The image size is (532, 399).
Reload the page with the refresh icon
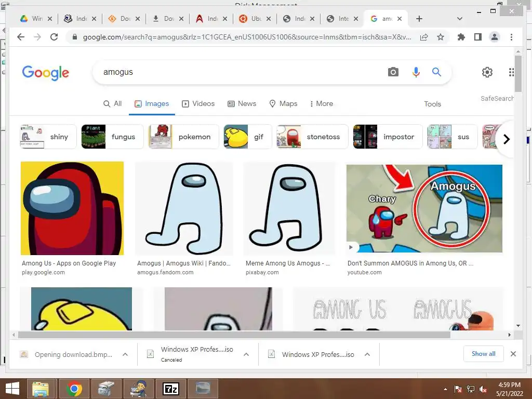[54, 37]
